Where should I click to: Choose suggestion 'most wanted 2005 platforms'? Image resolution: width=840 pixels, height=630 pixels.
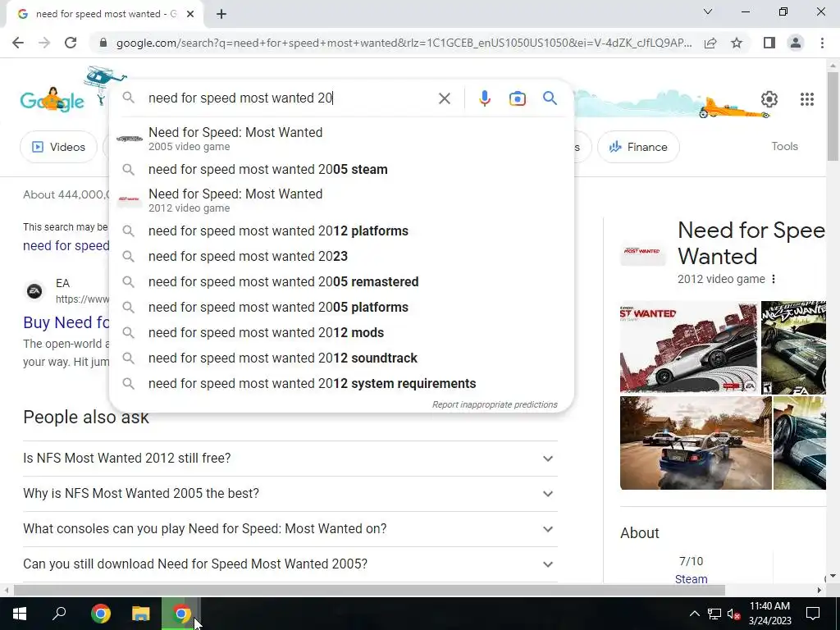[x=341, y=308]
